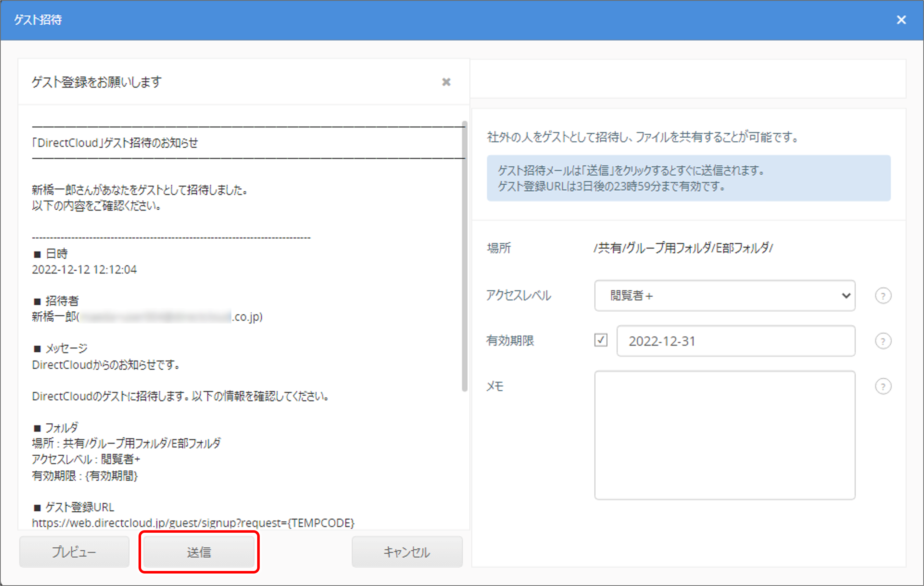The height and width of the screenshot is (586, 924).
Task: Click the guest signup URL text
Action: pos(193,523)
